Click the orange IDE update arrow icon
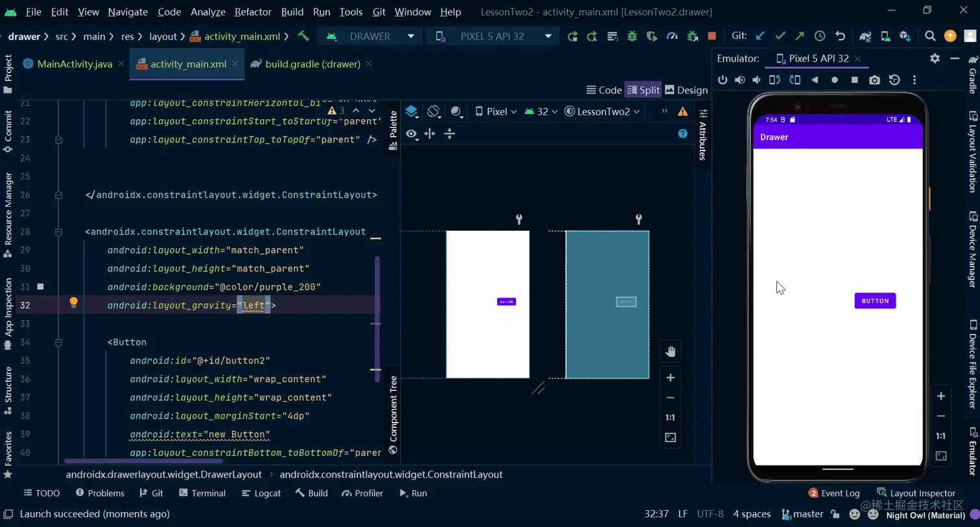This screenshot has width=980, height=527. (950, 36)
